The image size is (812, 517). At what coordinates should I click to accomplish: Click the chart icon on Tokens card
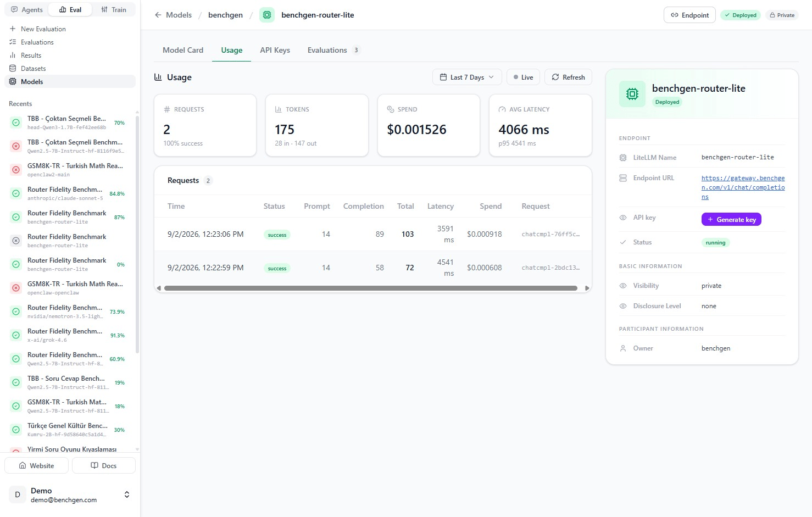(279, 109)
